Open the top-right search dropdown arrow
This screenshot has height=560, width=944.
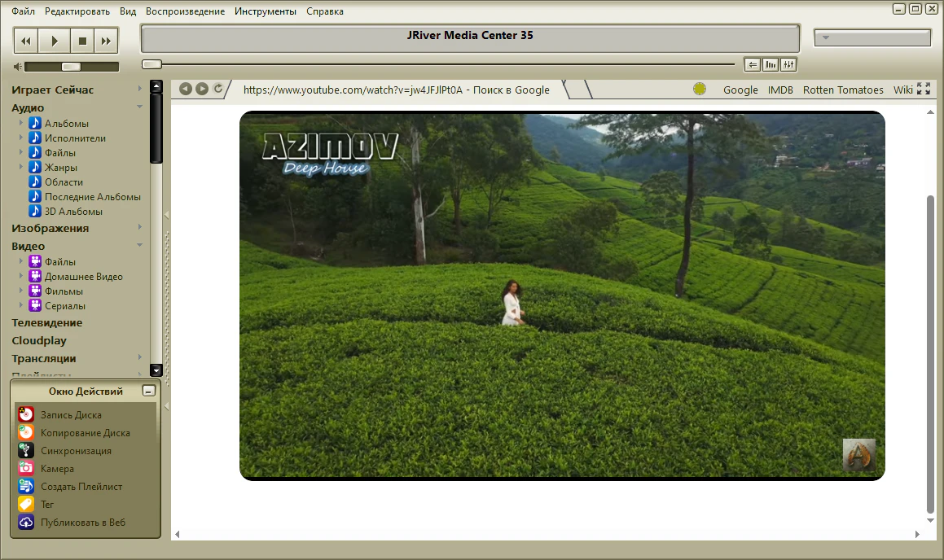coord(825,38)
